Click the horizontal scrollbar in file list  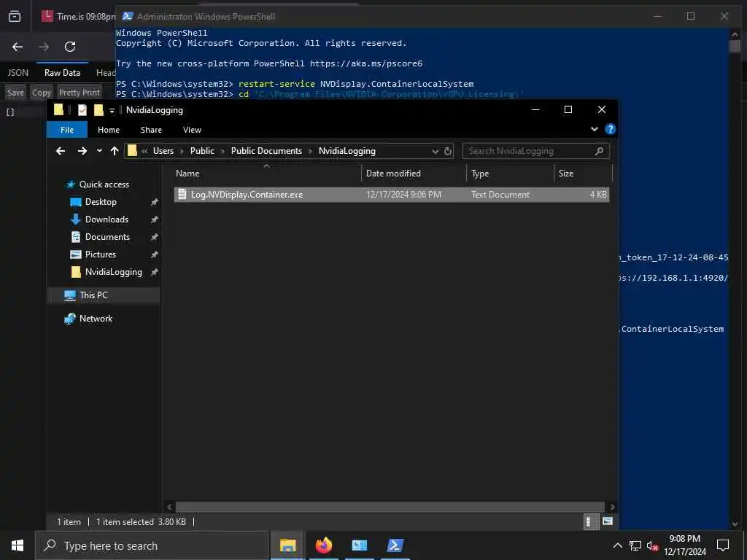coord(390,507)
